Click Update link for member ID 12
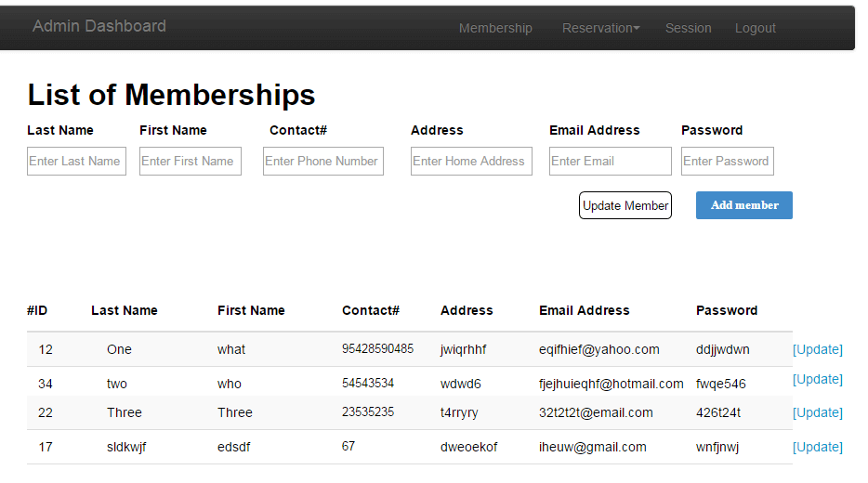This screenshot has width=868, height=483. point(818,349)
